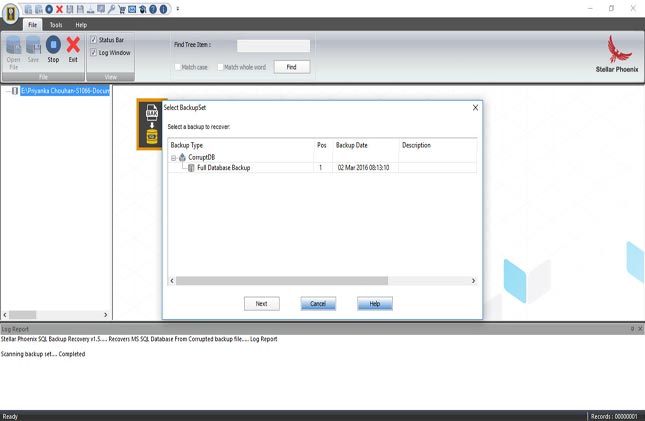Click the Open File icon in quick access toolbar
The height and width of the screenshot is (421, 645).
[28, 9]
